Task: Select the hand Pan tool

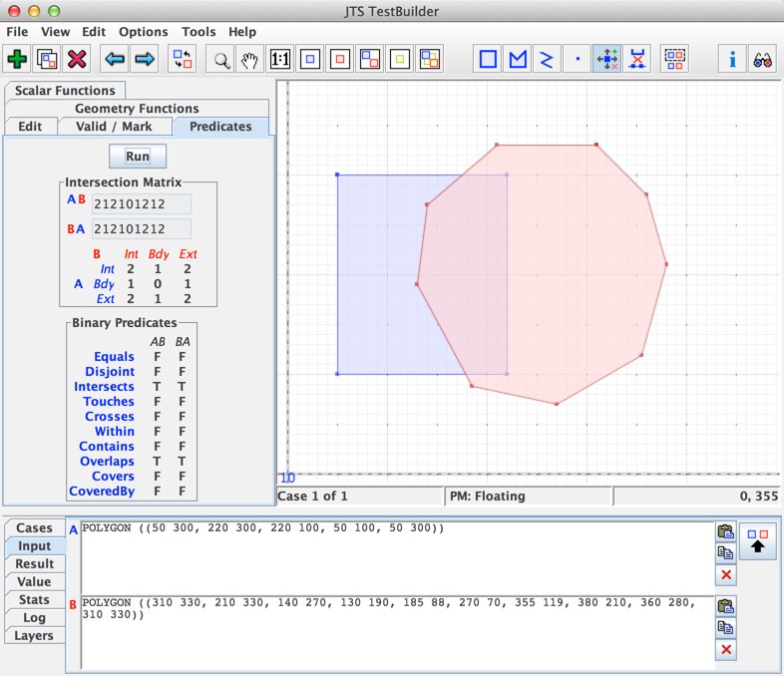Action: [x=249, y=59]
